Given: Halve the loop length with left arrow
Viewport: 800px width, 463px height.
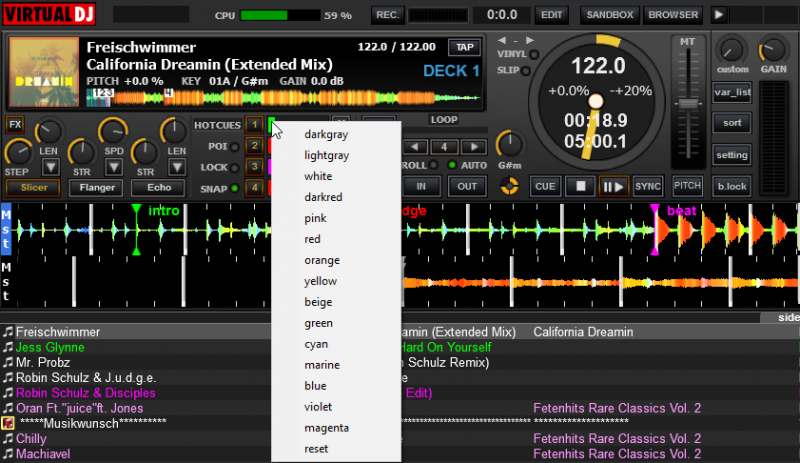Looking at the screenshot, I should 415,147.
